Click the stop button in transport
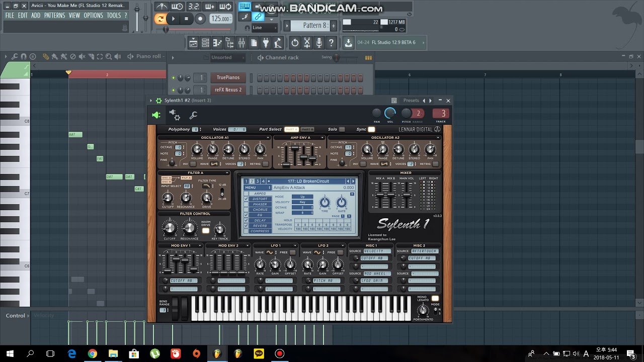This screenshot has width=644, height=362. [186, 19]
